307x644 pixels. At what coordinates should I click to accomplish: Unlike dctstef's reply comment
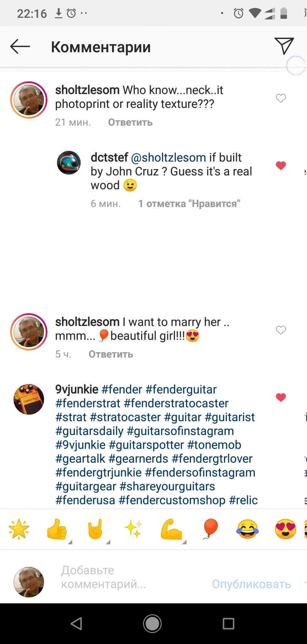[281, 165]
